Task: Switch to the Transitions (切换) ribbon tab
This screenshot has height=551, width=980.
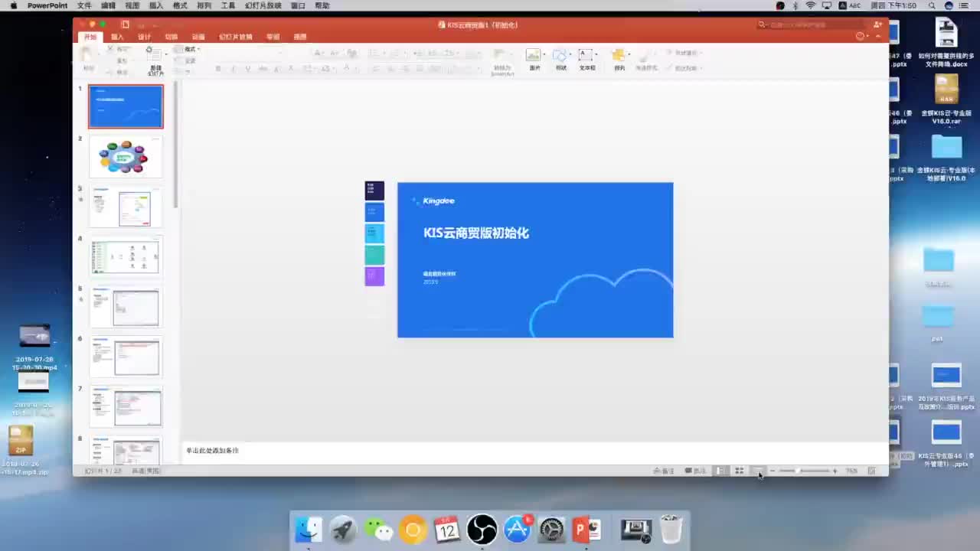Action: (171, 37)
